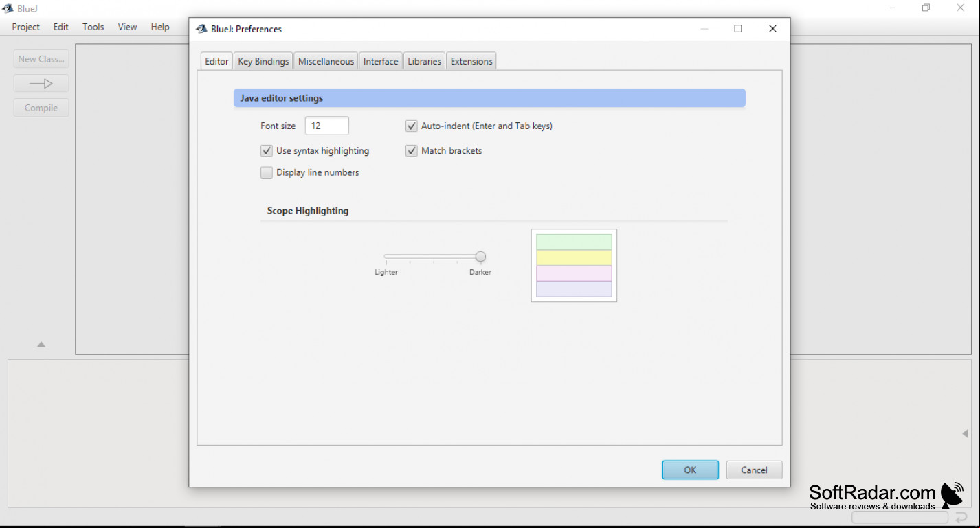
Task: Click the Java editor settings header
Action: pos(489,98)
